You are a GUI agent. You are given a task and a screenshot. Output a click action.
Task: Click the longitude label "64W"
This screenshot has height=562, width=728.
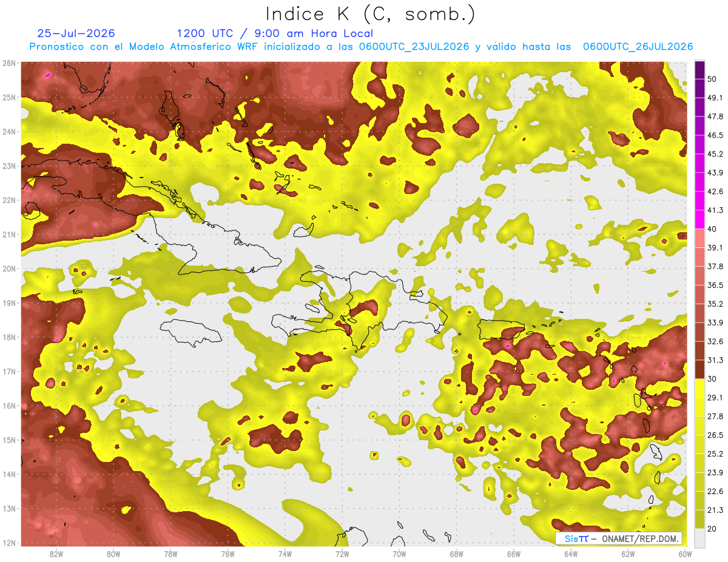click(x=571, y=554)
